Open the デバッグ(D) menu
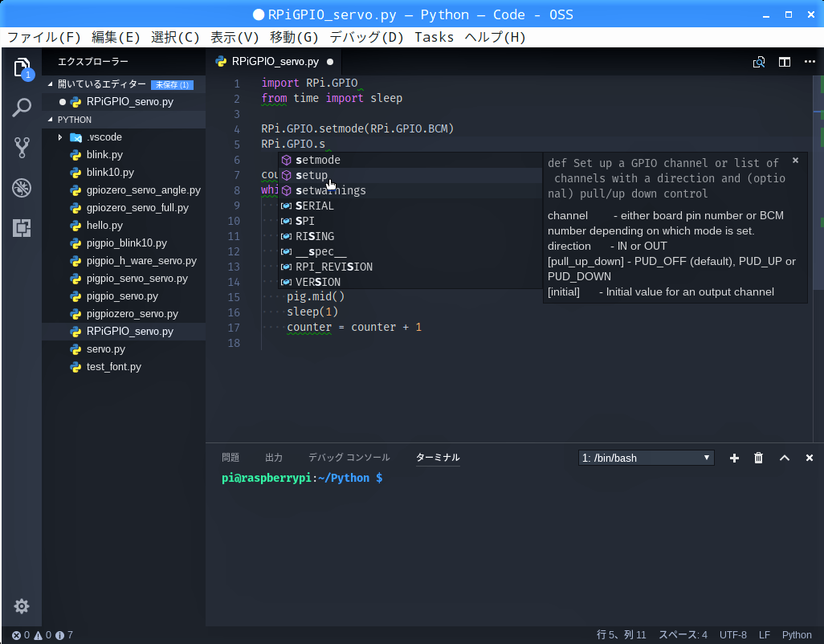 click(x=366, y=37)
